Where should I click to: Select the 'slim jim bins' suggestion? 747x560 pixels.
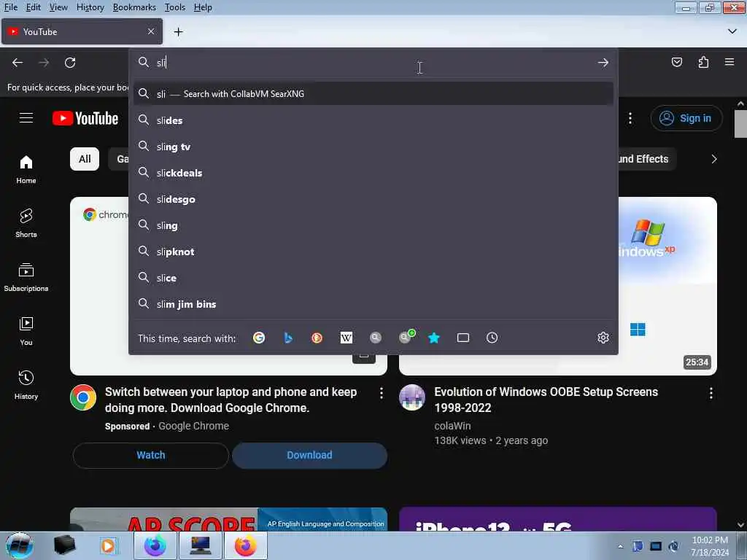tap(373, 304)
